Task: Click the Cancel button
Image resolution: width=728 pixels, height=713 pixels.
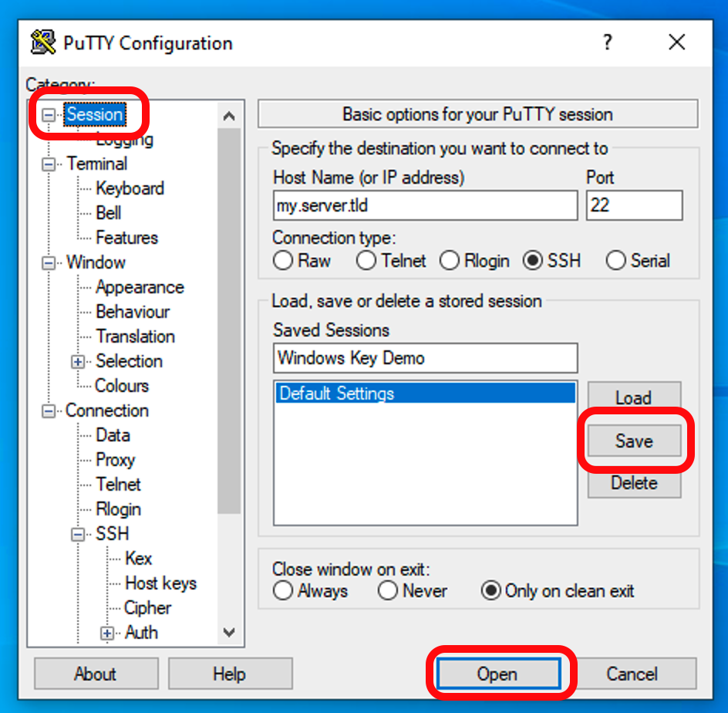Action: (x=632, y=674)
